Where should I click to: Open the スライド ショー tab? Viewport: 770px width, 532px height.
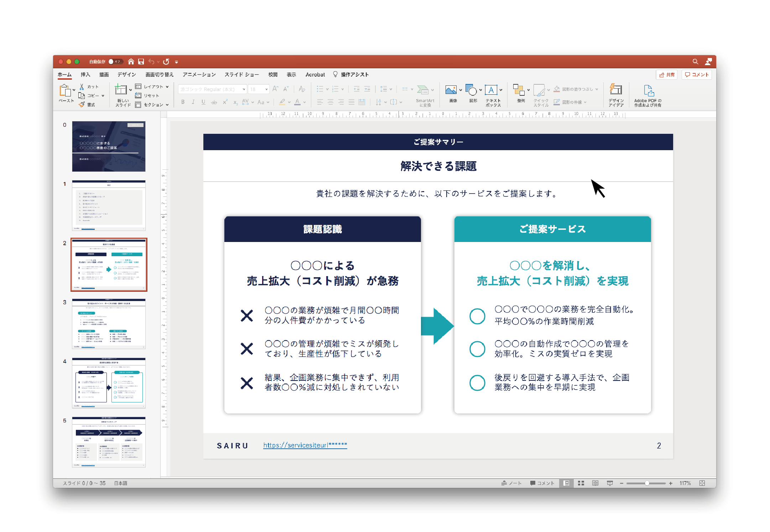pyautogui.click(x=241, y=74)
